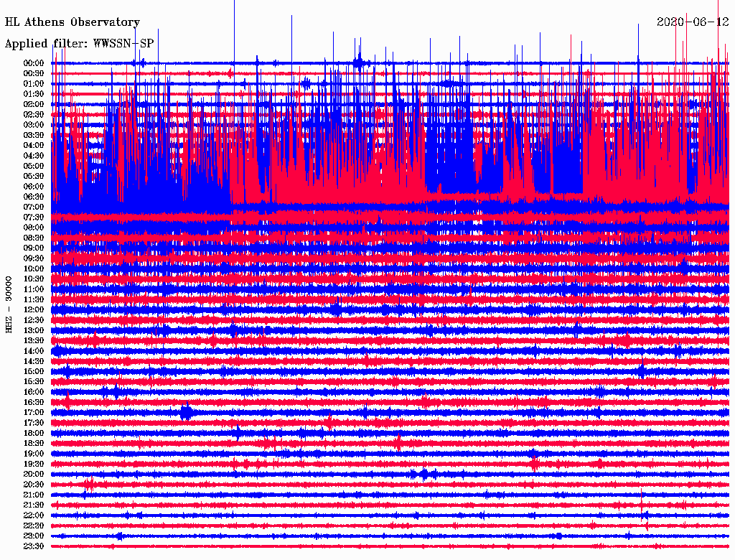735x560 pixels.
Task: Select the 18:30 time label
Action: 34,443
